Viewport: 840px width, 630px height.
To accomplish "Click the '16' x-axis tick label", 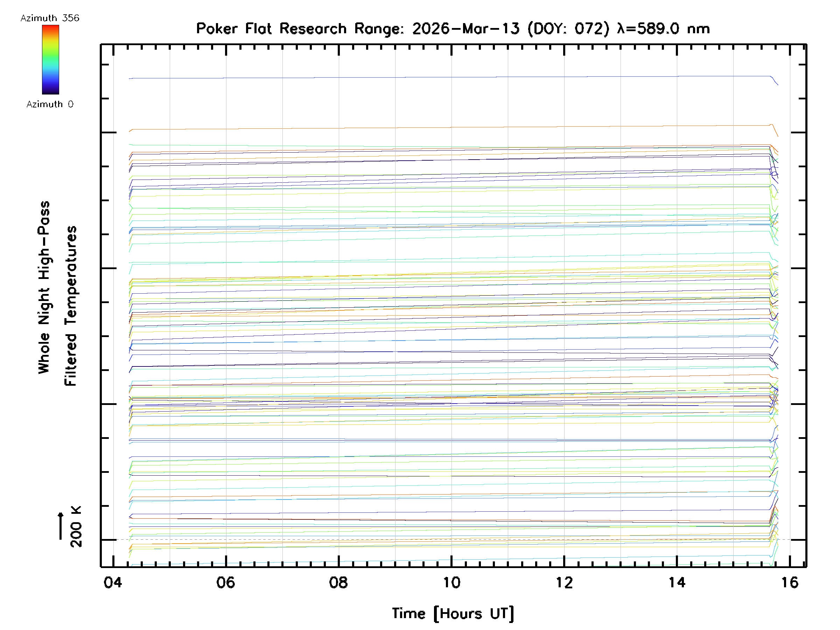I will coord(790,582).
